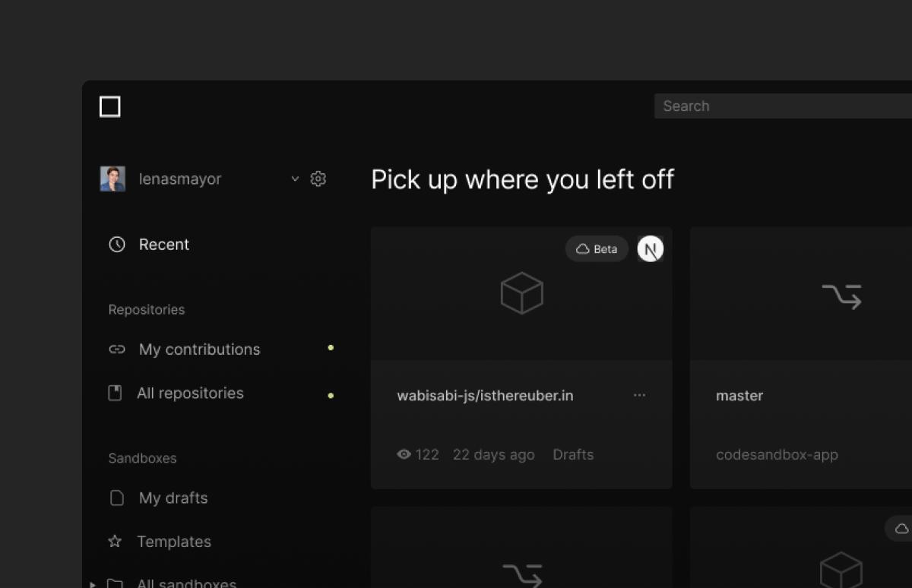Click the My drafts file icon
Viewport: 912px width, 588px height.
click(116, 498)
